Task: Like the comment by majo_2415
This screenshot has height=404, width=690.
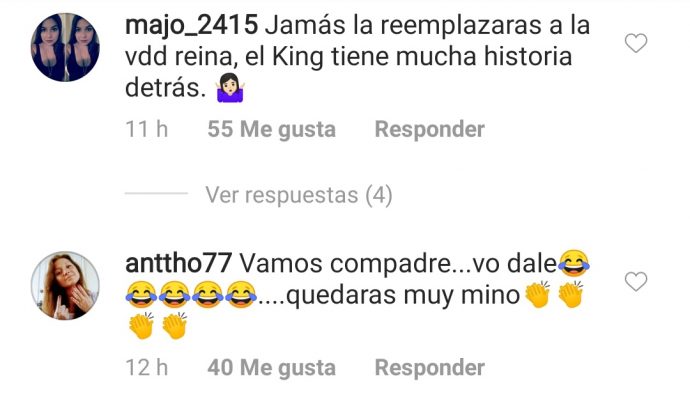Action: coord(636,43)
